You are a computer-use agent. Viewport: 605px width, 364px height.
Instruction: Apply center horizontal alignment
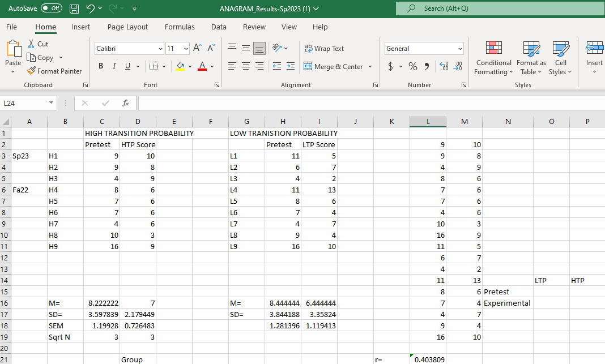pos(246,66)
